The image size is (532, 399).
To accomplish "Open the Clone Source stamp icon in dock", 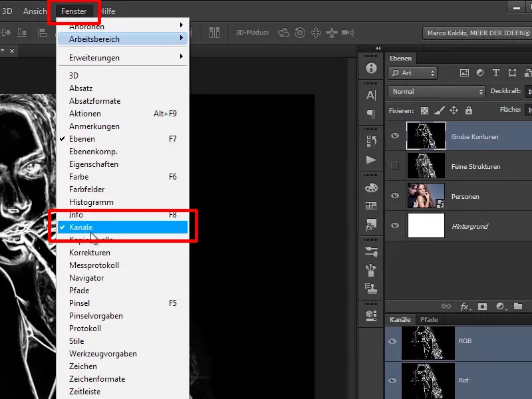I will point(371,289).
